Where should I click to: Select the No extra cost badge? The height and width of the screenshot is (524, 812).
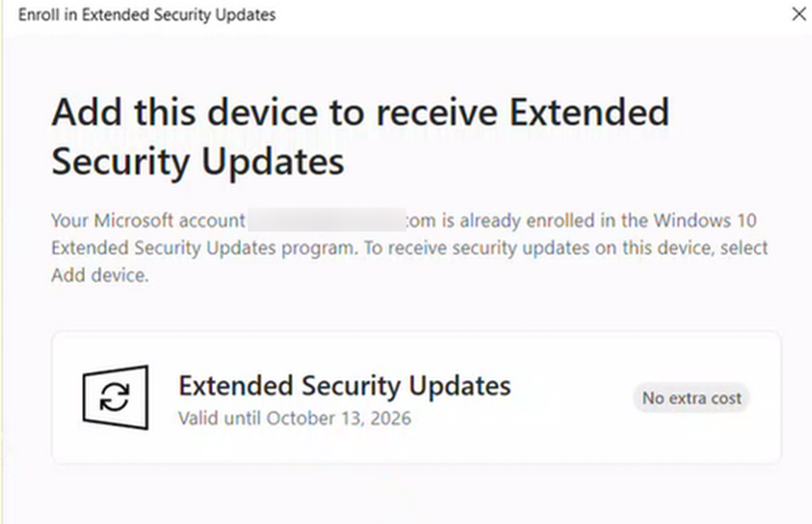click(692, 398)
